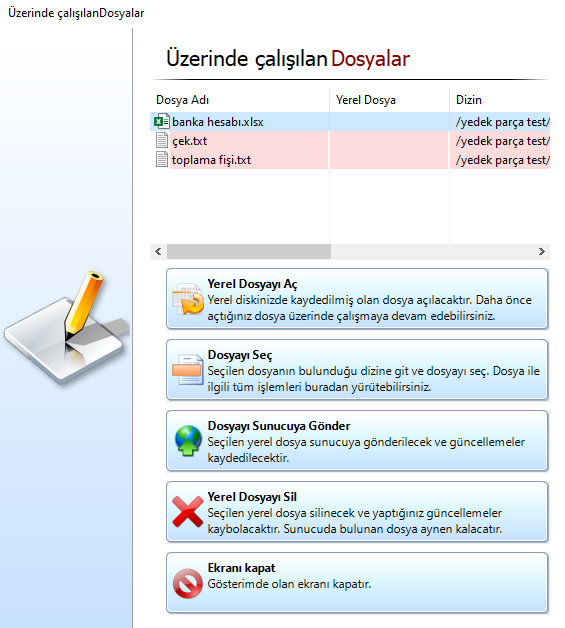Click the red X Yerel Dosyayı Sil icon
The image size is (565, 628).
pyautogui.click(x=187, y=511)
